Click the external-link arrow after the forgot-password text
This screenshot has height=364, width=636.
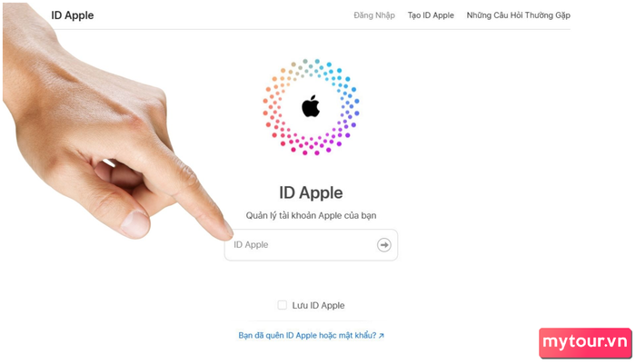[x=382, y=336]
